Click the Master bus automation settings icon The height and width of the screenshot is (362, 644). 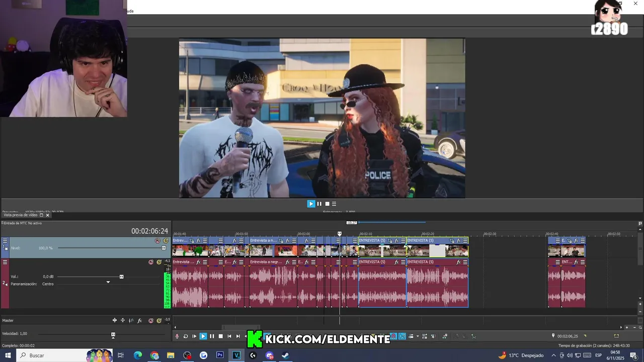[x=115, y=320]
